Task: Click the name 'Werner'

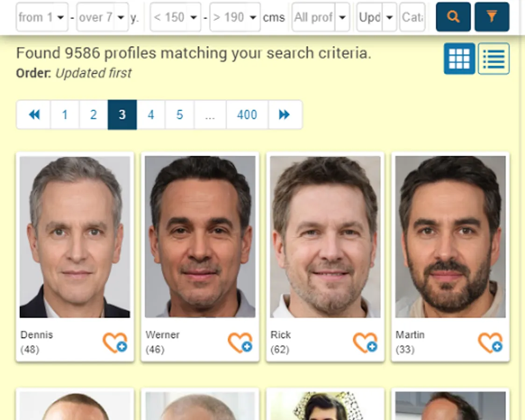Action: (x=163, y=335)
